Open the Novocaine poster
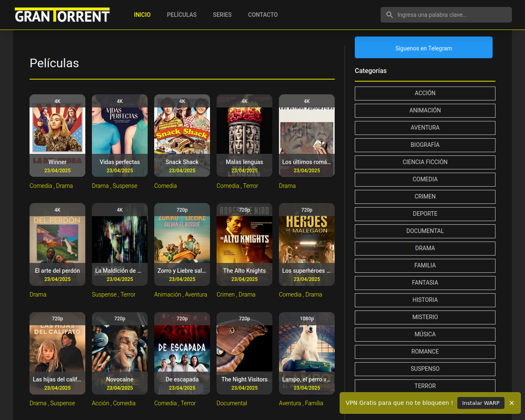Screen dimensions: 525x420 pos(120,353)
